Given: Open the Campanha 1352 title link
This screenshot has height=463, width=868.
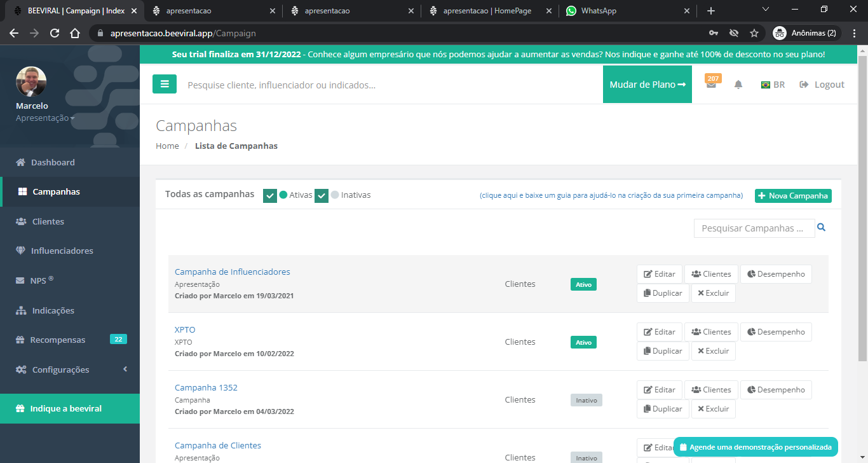Looking at the screenshot, I should click(x=206, y=387).
